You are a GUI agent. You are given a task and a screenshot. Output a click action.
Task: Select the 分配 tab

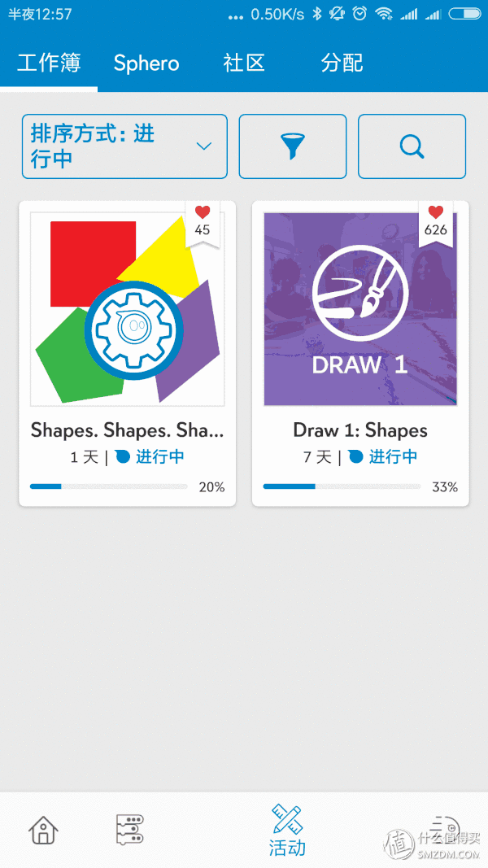tap(342, 63)
